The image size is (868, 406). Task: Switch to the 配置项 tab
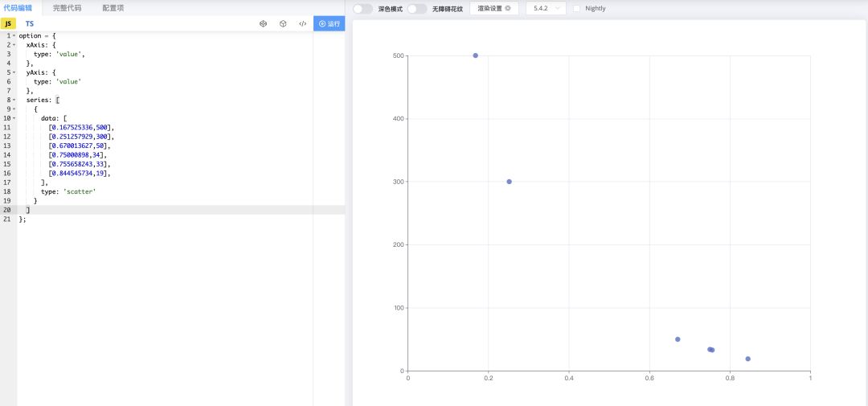113,7
